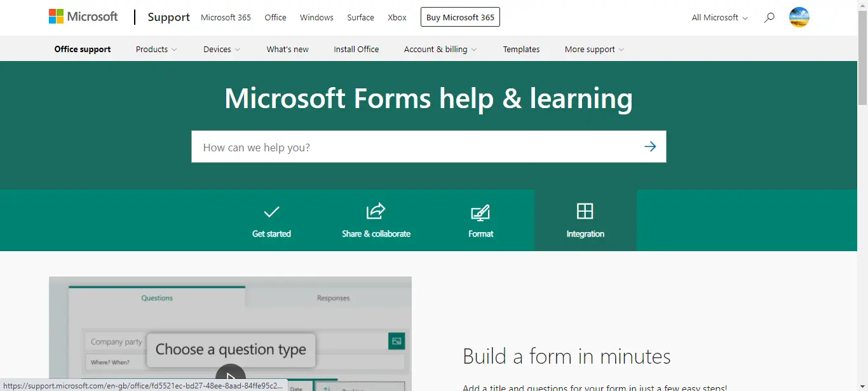Click the Buy Microsoft 365 button
The height and width of the screenshot is (391, 868).
tap(460, 17)
